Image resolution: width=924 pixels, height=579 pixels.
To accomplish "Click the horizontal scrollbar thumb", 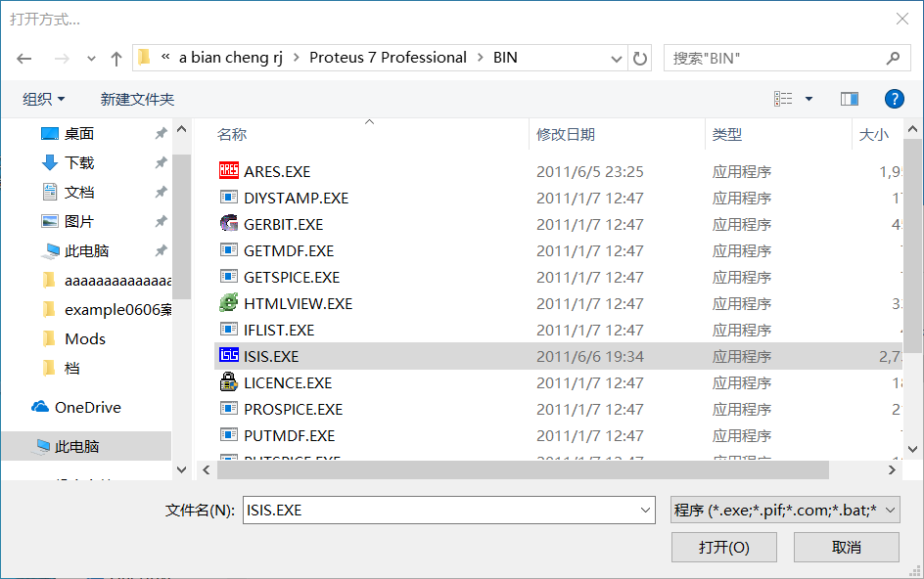I will (x=523, y=470).
